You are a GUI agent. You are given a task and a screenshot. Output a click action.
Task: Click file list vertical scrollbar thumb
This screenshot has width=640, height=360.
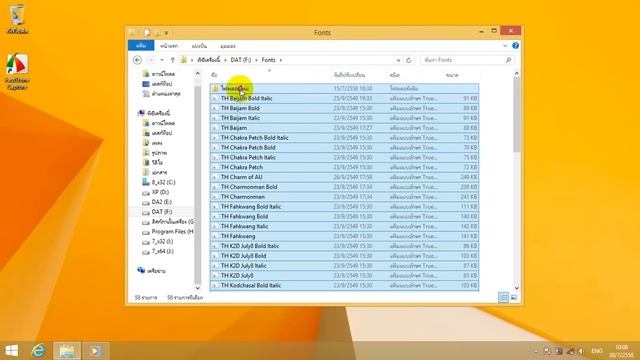pos(516,114)
